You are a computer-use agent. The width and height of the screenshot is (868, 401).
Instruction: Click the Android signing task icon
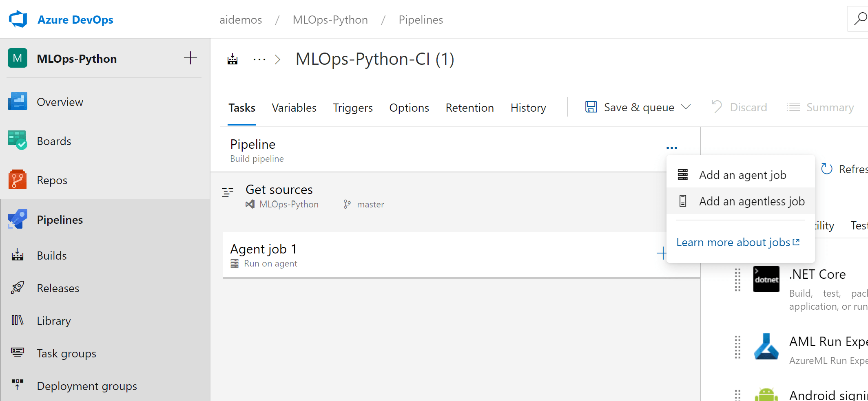[x=766, y=394]
